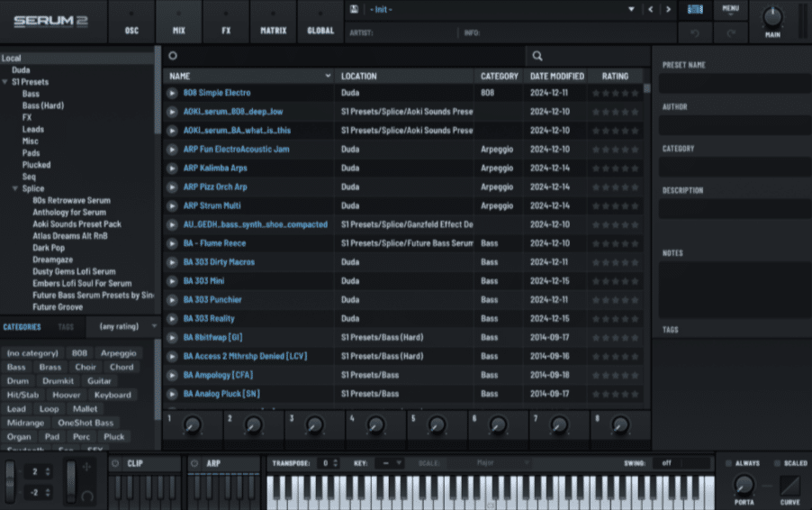Switch to the MIX tab

click(x=178, y=22)
